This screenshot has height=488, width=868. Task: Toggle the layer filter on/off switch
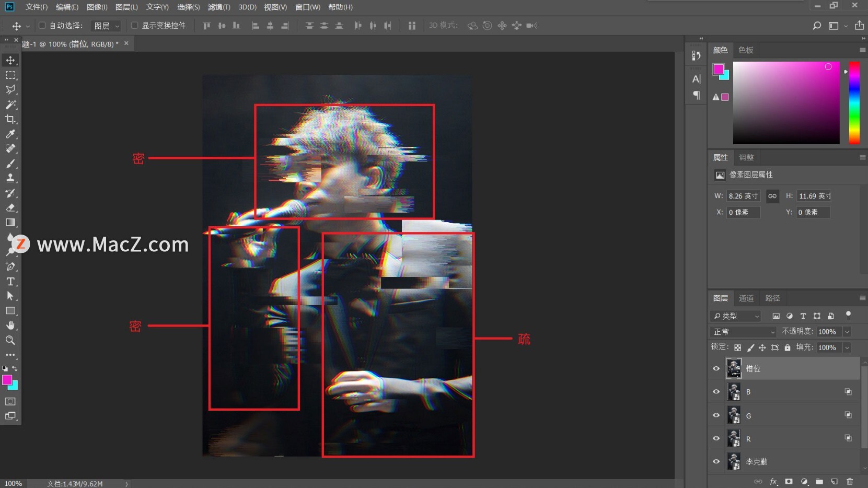click(x=848, y=315)
